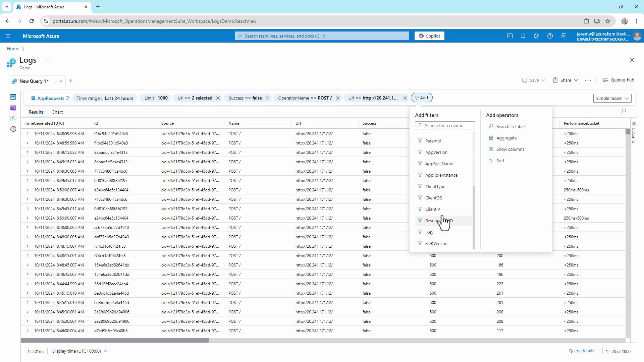Remove the Success == false filter
The height and width of the screenshot is (362, 644).
click(x=267, y=98)
